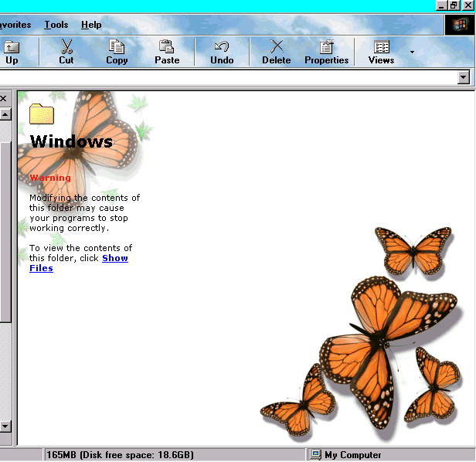The width and height of the screenshot is (476, 462).
Task: Cut the selection with scissors icon
Action: 66,53
